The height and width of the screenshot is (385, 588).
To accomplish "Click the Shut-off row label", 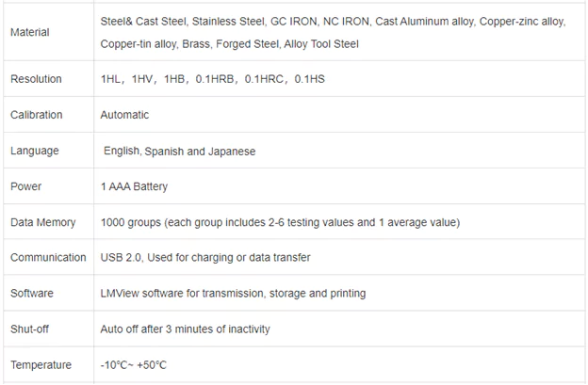I will click(x=32, y=329).
